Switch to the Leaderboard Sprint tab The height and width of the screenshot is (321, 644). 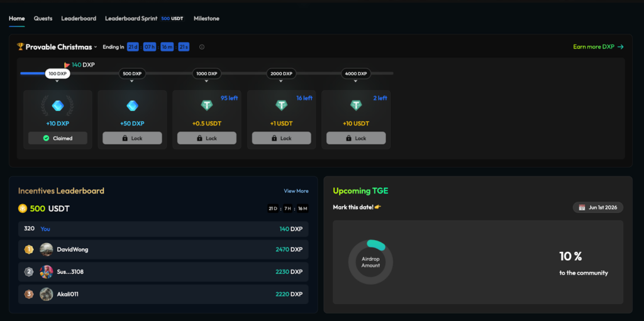point(131,19)
